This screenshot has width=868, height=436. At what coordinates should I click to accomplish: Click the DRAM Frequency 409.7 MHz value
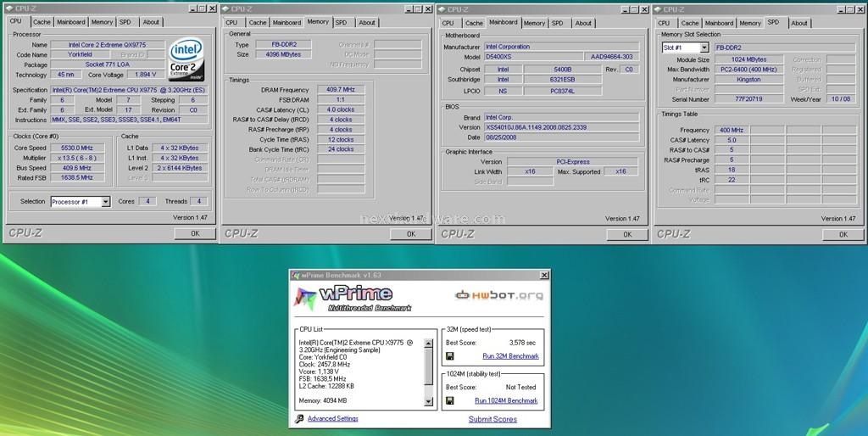341,90
